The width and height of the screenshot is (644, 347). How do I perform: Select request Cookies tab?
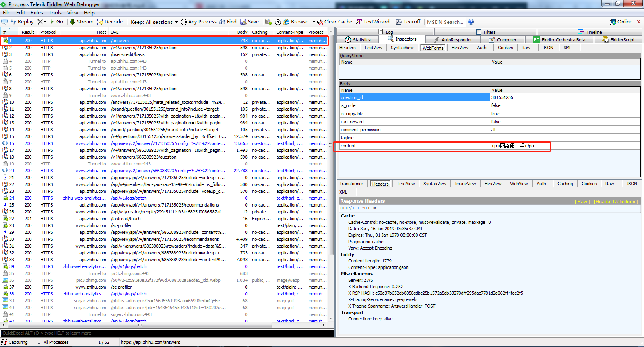(x=505, y=48)
